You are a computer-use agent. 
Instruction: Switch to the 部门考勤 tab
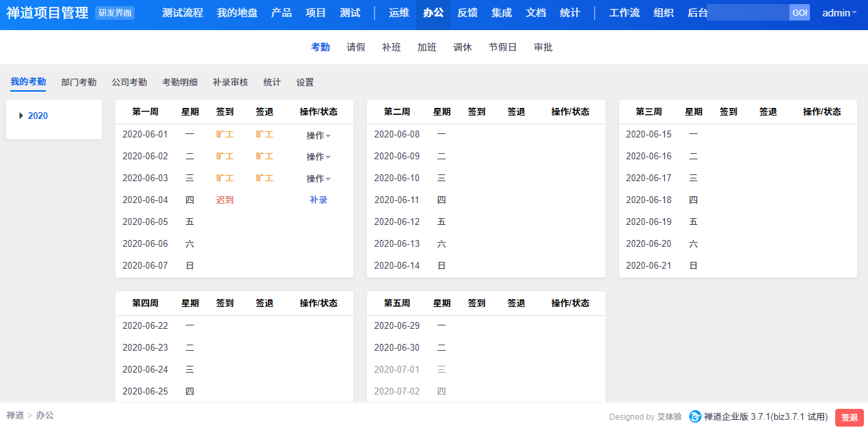pos(79,82)
